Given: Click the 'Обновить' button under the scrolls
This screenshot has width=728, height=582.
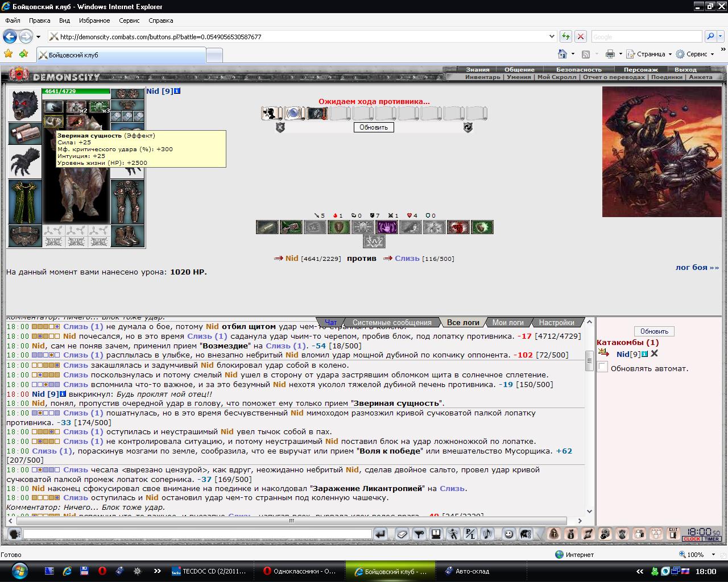Looking at the screenshot, I should tap(374, 127).
